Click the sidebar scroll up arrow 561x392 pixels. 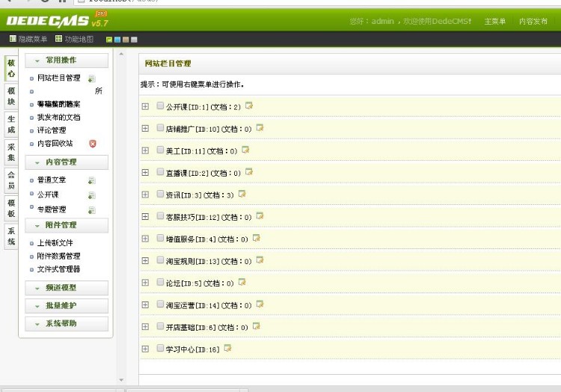[x=121, y=54]
